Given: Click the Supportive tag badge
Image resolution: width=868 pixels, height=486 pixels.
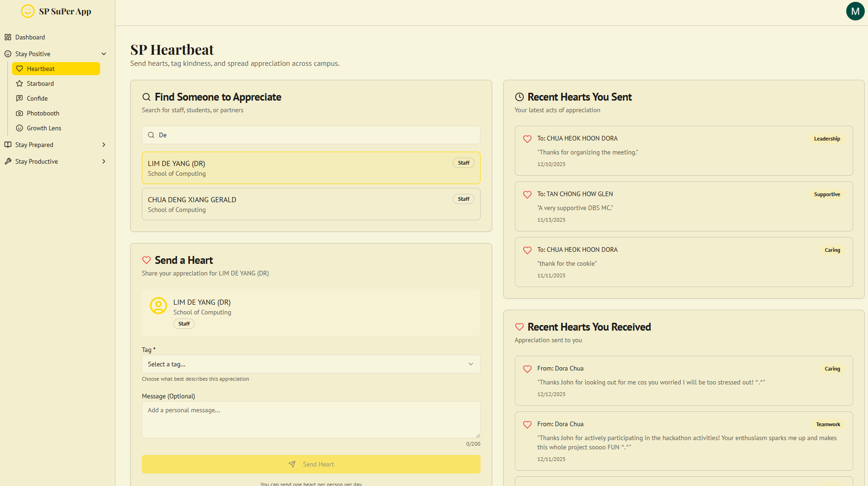Looking at the screenshot, I should [x=827, y=194].
